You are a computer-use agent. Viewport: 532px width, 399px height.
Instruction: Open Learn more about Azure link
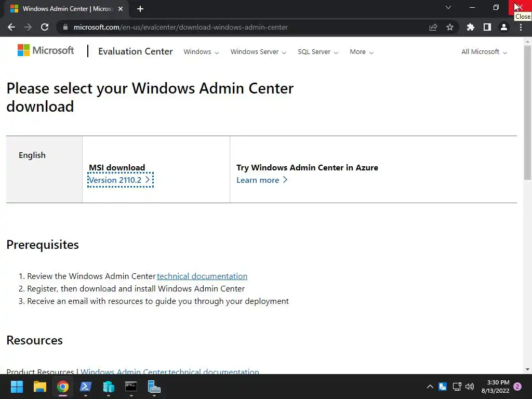[262, 180]
